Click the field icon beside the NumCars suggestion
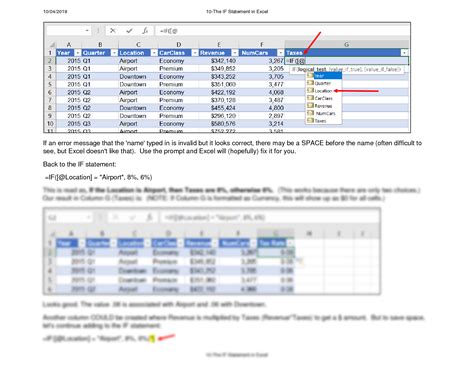 click(310, 113)
